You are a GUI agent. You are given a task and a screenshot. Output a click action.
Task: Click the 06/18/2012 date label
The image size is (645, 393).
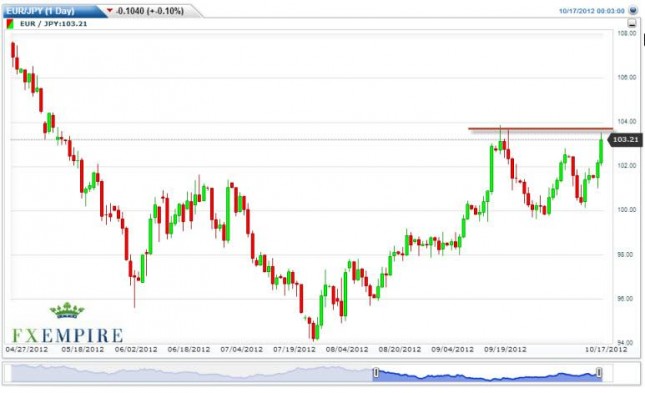click(188, 349)
